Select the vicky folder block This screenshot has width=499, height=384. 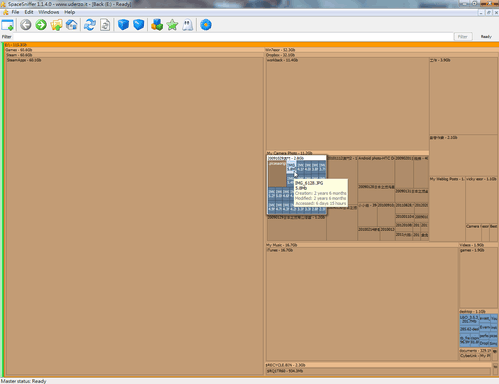coord(481,200)
